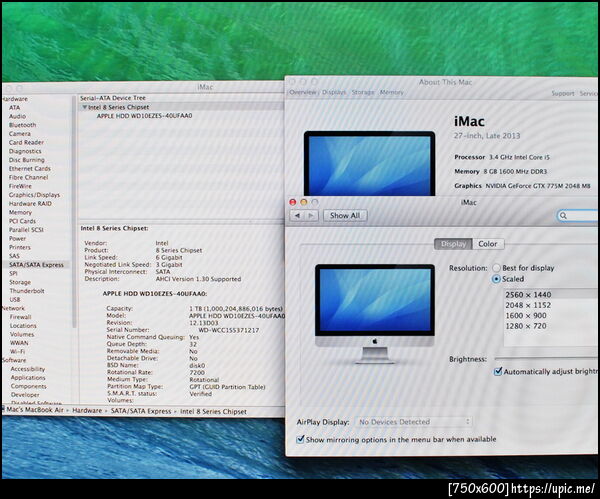Click the Support link in About This Mac
Image resolution: width=600 pixels, height=499 pixels.
(x=562, y=93)
